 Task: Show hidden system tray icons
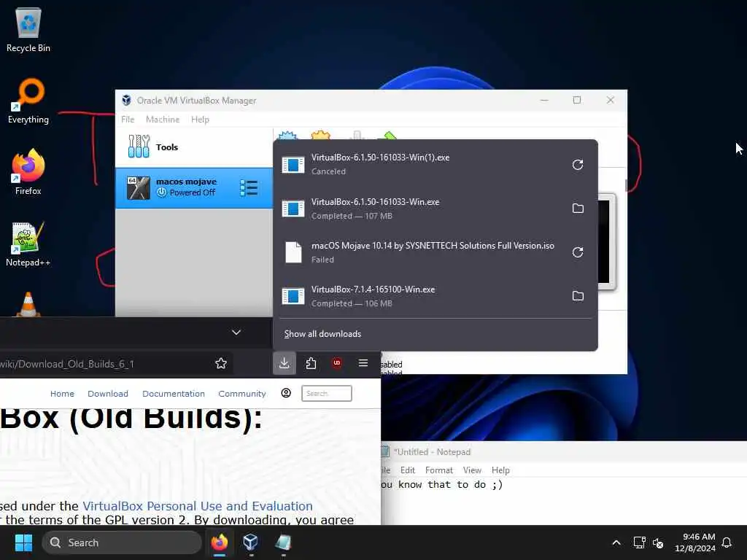616,542
